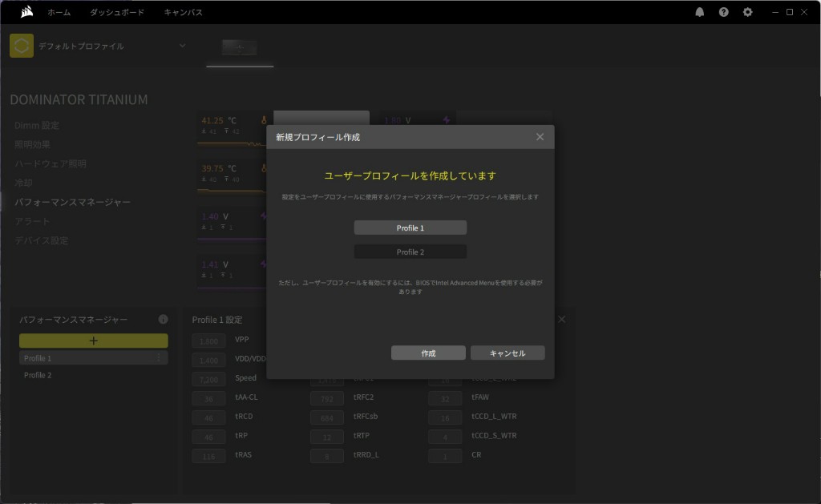Open the help question mark icon
Viewport: 821px width, 504px height.
pyautogui.click(x=723, y=12)
